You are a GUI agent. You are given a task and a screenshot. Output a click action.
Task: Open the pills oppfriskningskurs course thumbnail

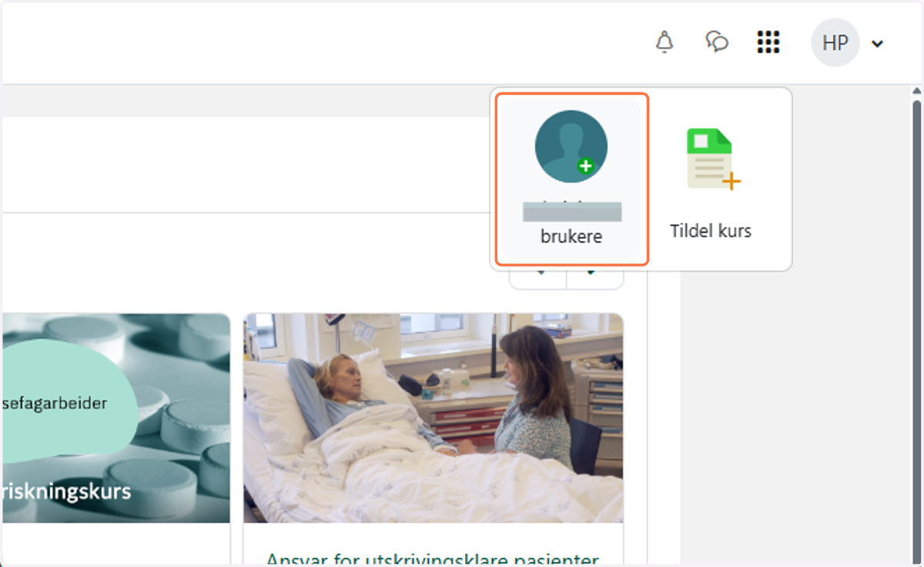[x=116, y=418]
